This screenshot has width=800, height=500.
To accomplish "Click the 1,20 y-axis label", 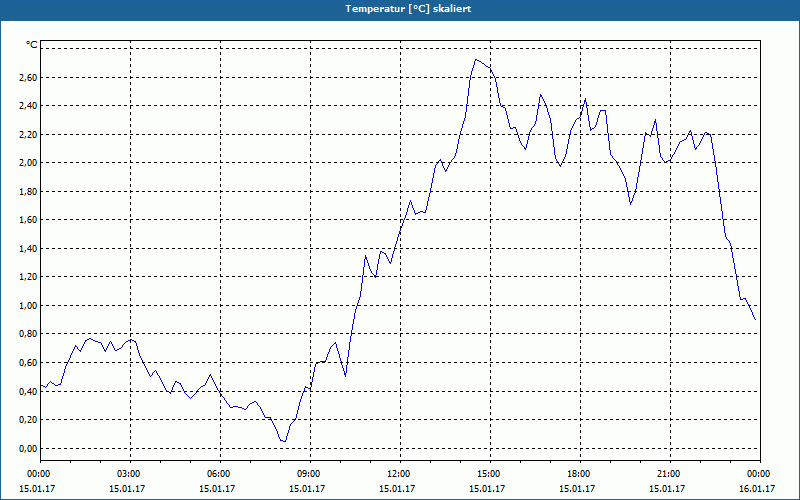I will pyautogui.click(x=29, y=277).
